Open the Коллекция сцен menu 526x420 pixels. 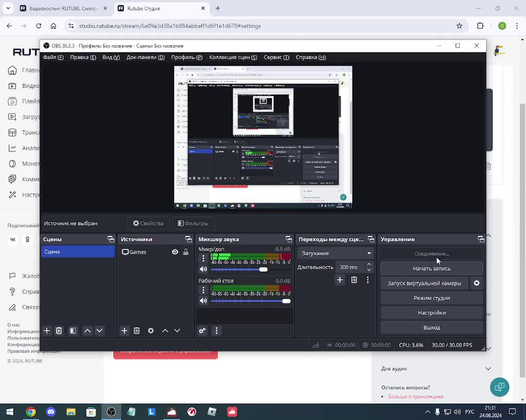click(x=233, y=57)
